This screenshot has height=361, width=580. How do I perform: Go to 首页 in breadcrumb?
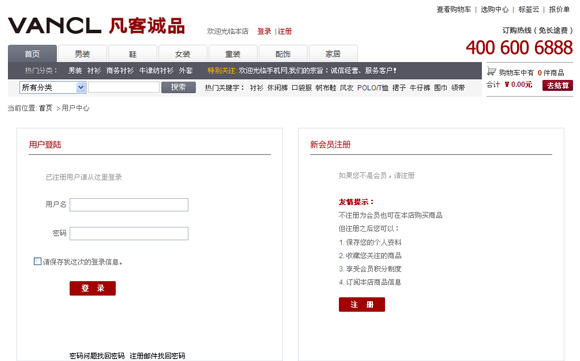[46, 108]
